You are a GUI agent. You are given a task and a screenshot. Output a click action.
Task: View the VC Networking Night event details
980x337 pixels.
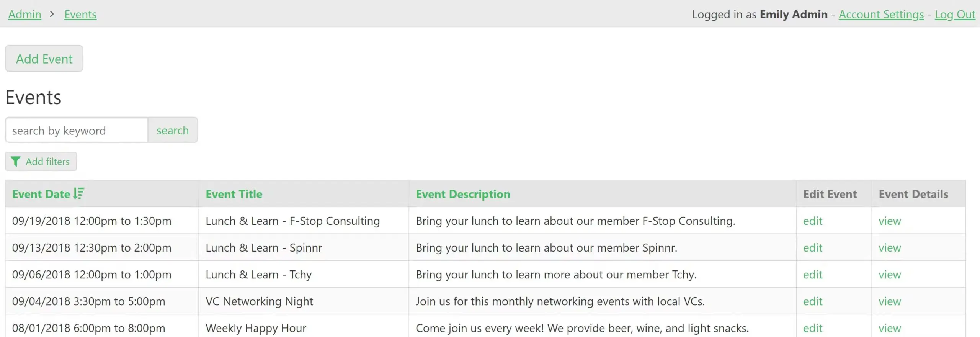click(x=889, y=301)
